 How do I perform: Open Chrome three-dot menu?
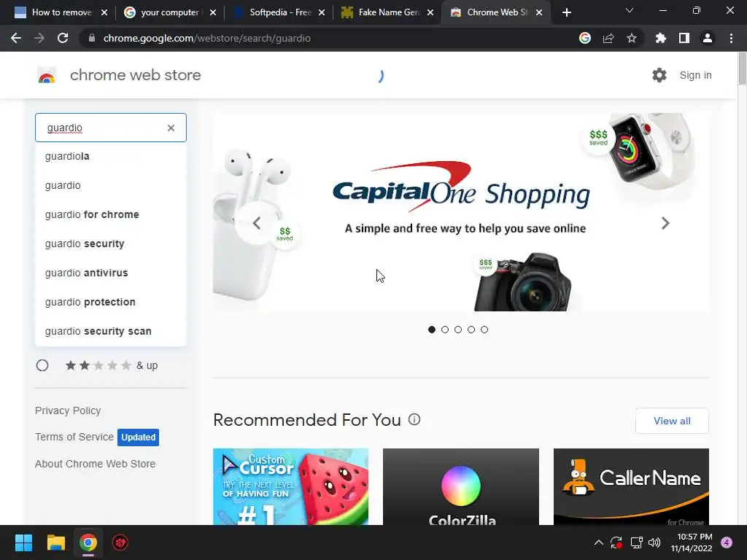[731, 38]
